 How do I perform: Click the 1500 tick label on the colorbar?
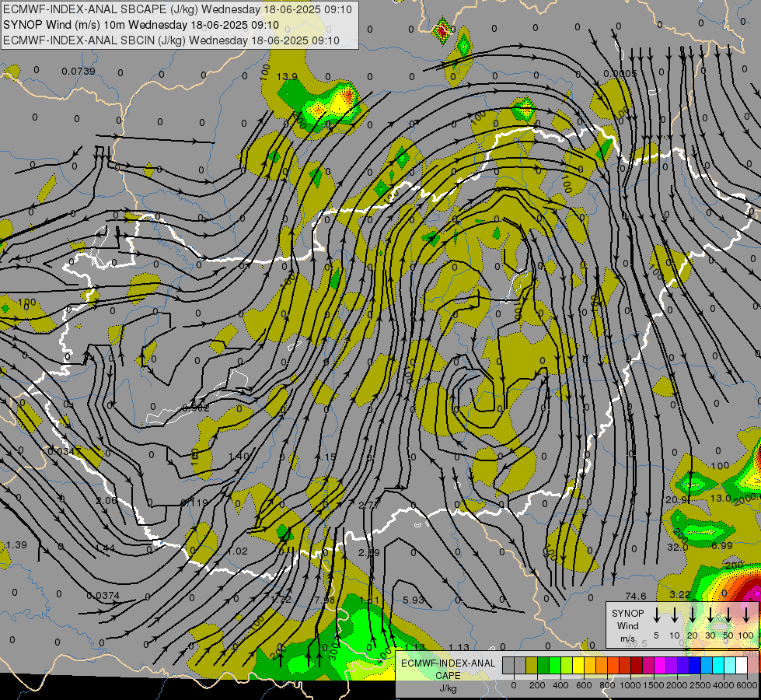coord(653,685)
